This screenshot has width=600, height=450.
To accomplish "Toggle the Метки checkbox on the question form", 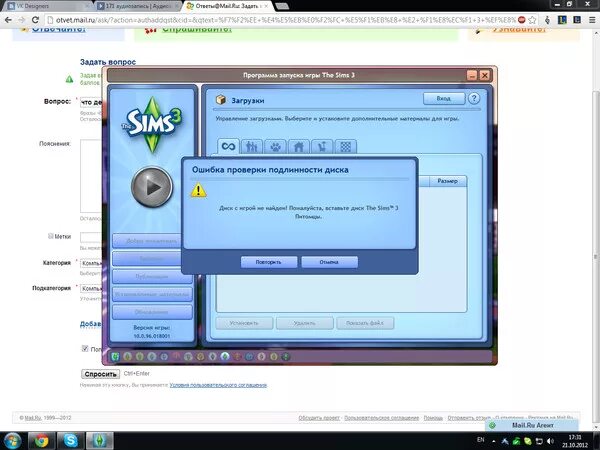I will click(x=51, y=236).
